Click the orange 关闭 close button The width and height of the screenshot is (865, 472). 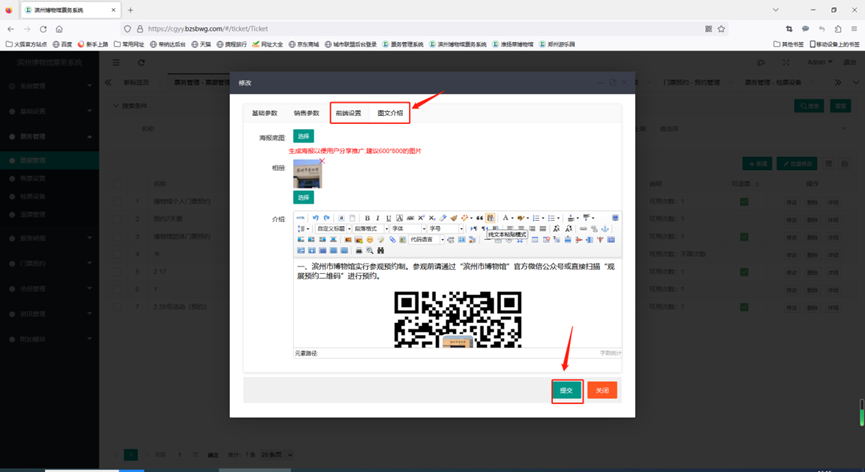coord(602,390)
